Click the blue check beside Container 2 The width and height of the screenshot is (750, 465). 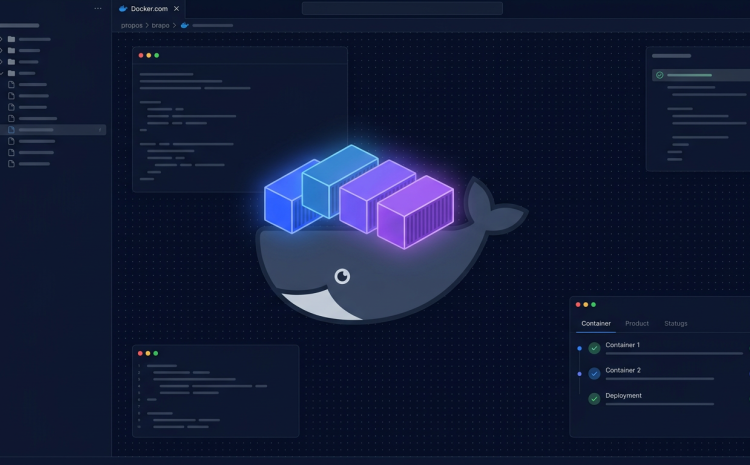tap(594, 374)
